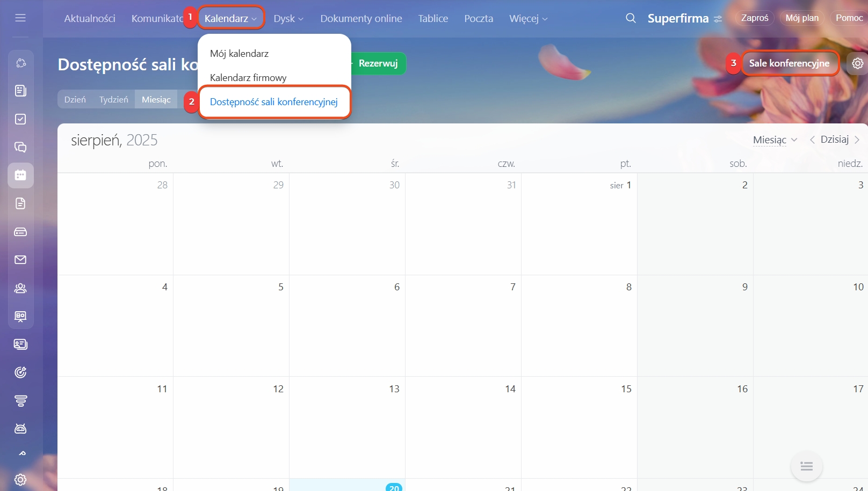The height and width of the screenshot is (491, 868).
Task: Open the chat bubbles sidebar icon
Action: [x=20, y=147]
